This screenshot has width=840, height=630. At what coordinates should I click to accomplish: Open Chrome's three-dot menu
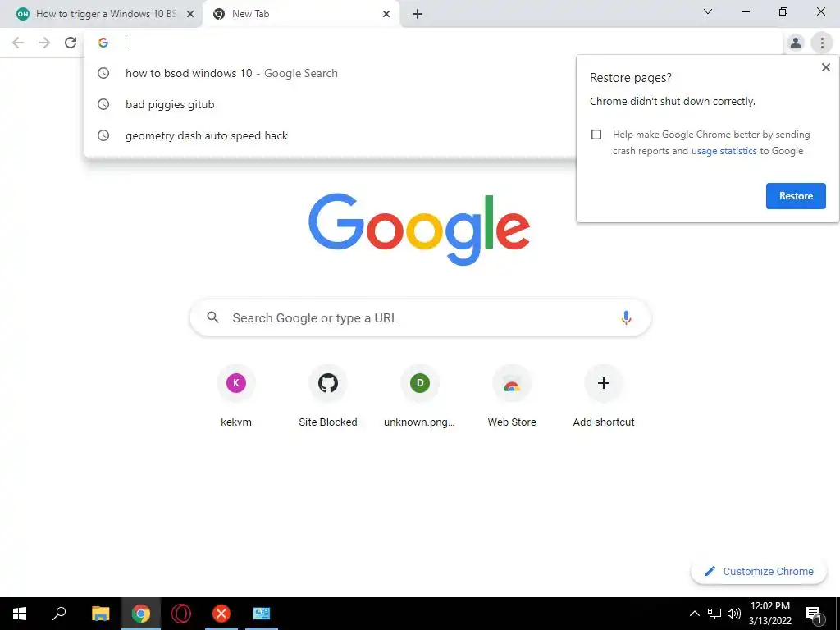822,43
